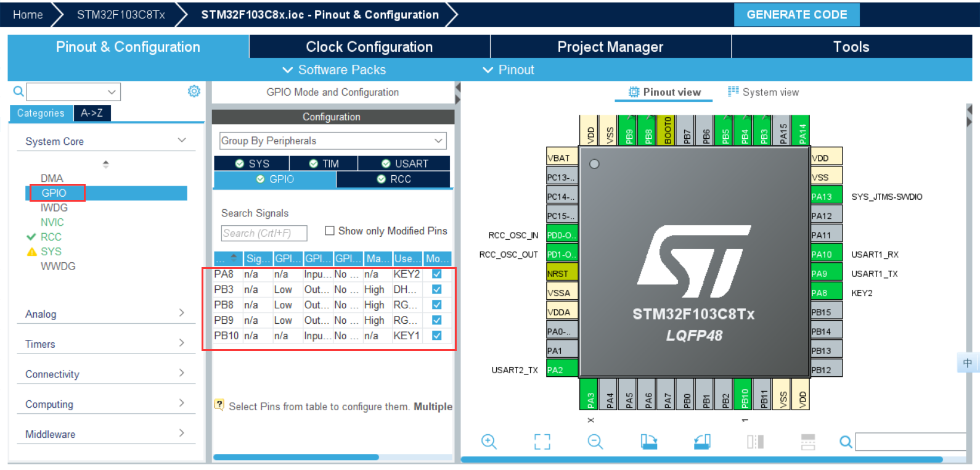980x470 pixels.
Task: Open the Group By Peripherals dropdown
Action: coord(333,141)
